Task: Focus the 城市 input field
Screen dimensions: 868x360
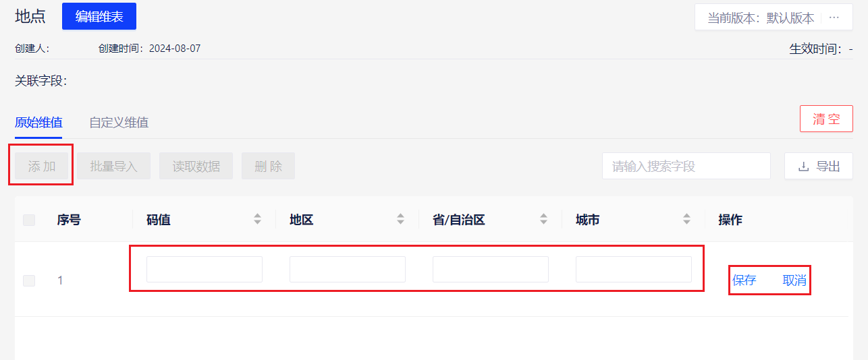Action: tap(634, 269)
